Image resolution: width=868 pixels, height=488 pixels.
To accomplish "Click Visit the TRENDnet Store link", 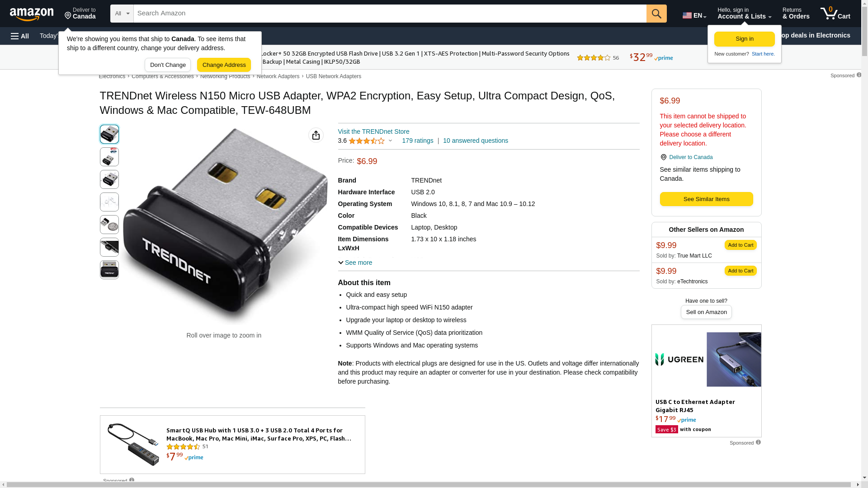I will click(373, 131).
